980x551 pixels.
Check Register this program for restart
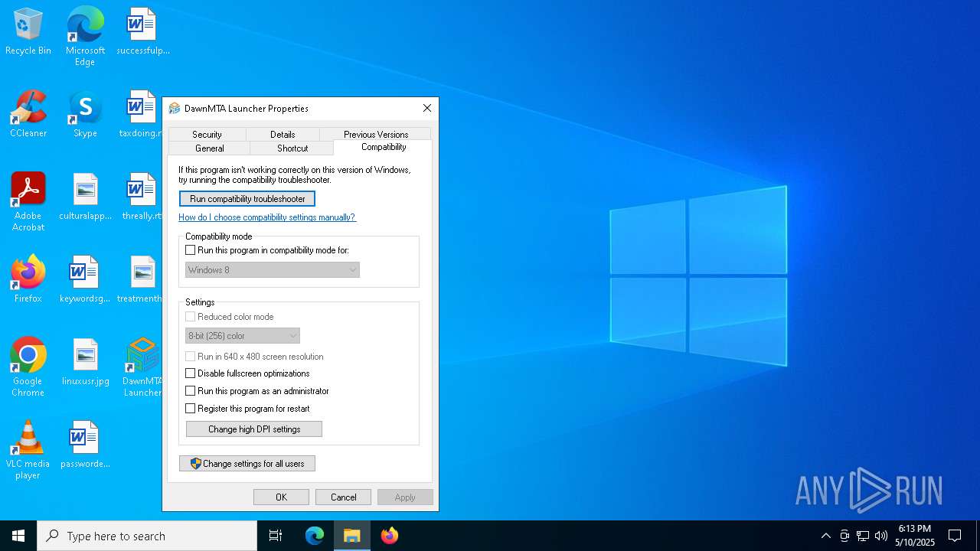pyautogui.click(x=191, y=409)
